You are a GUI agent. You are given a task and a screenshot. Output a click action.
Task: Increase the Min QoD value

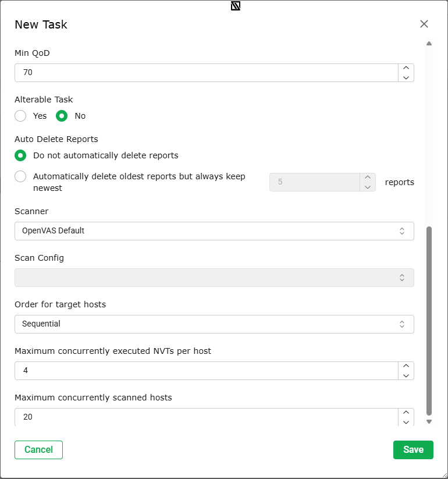pos(406,68)
